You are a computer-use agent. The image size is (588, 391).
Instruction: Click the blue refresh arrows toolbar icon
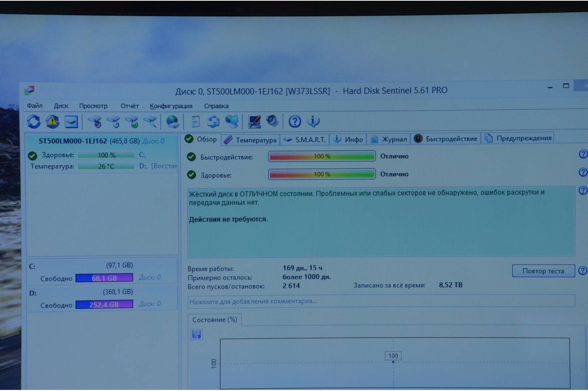pyautogui.click(x=34, y=122)
